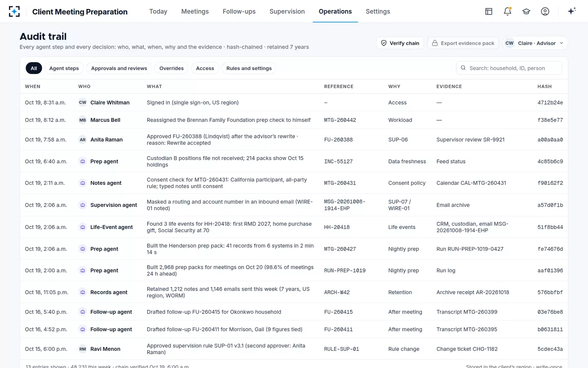Click Export evidence pack

(463, 43)
